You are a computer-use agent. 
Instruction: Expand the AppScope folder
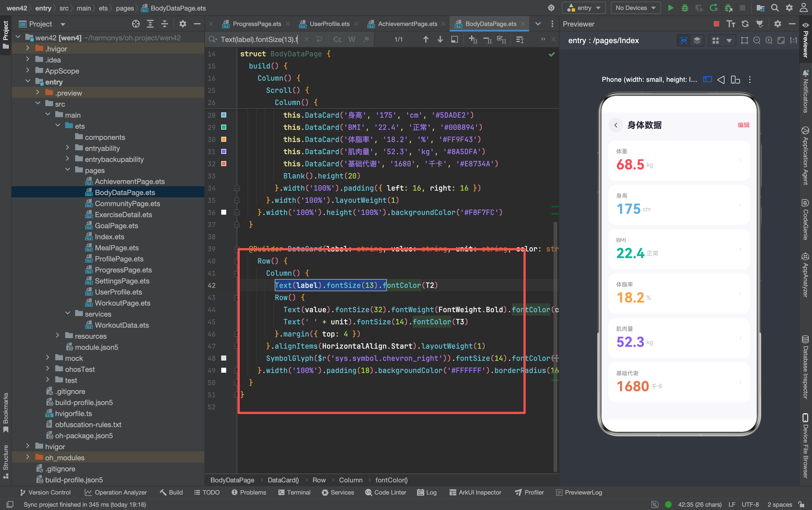pyautogui.click(x=28, y=71)
